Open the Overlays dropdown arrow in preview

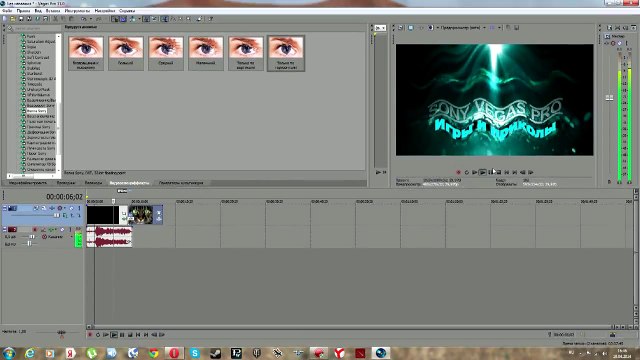[x=500, y=28]
